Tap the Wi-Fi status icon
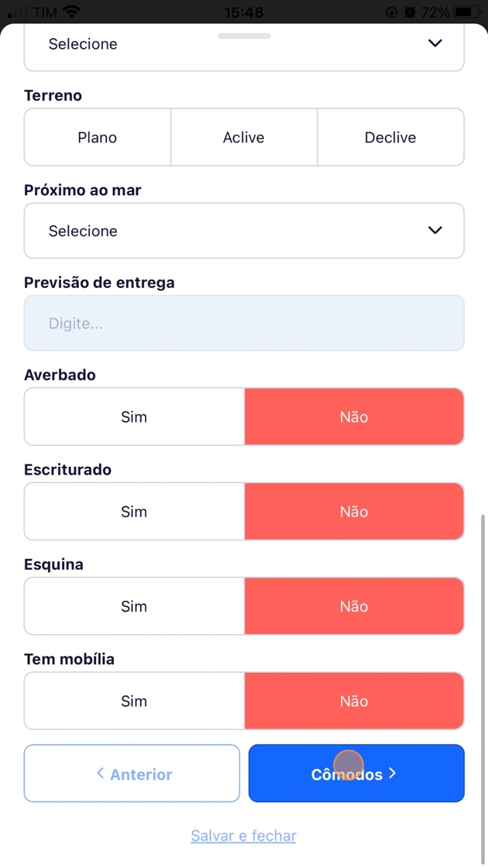Image resolution: width=488 pixels, height=868 pixels. tap(72, 12)
